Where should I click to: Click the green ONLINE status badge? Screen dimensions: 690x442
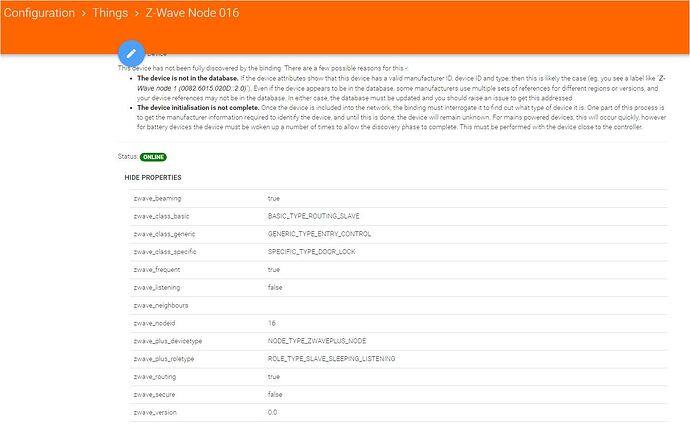point(153,157)
